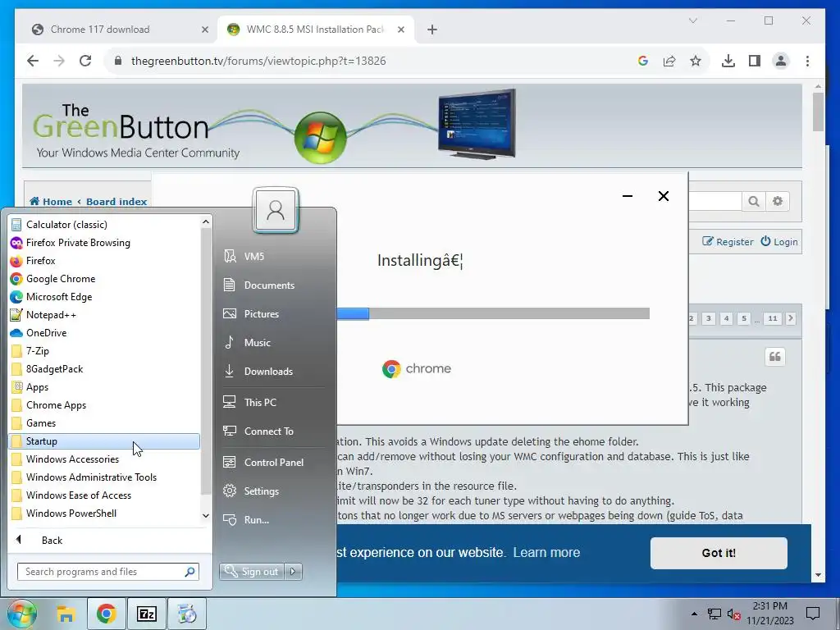Open Pictures from the Start menu
Image resolution: width=840 pixels, height=630 pixels.
[273, 314]
